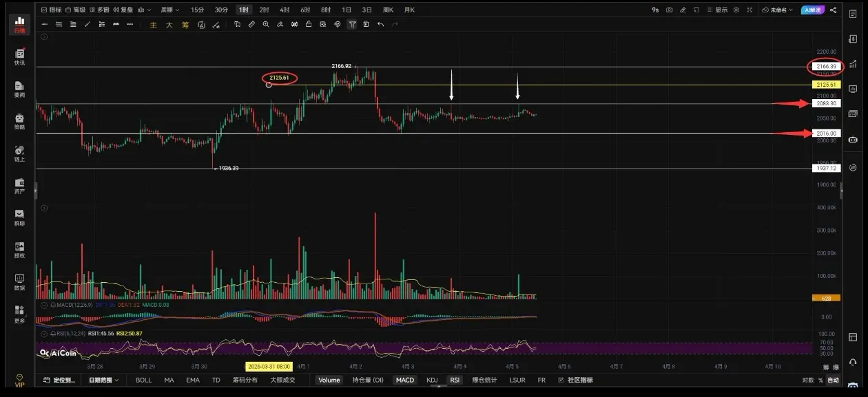The image size is (868, 397).
Task: Toggle the EMA indicator
Action: point(193,380)
